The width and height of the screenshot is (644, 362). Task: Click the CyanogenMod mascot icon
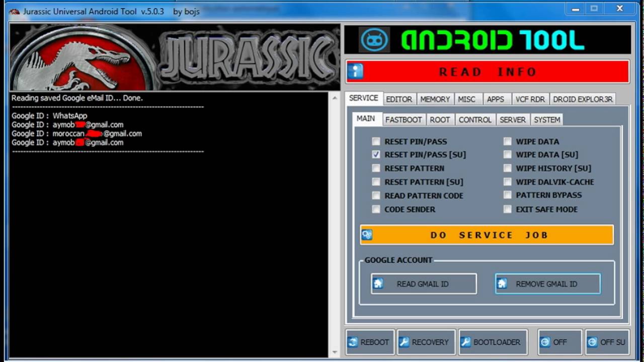(374, 40)
